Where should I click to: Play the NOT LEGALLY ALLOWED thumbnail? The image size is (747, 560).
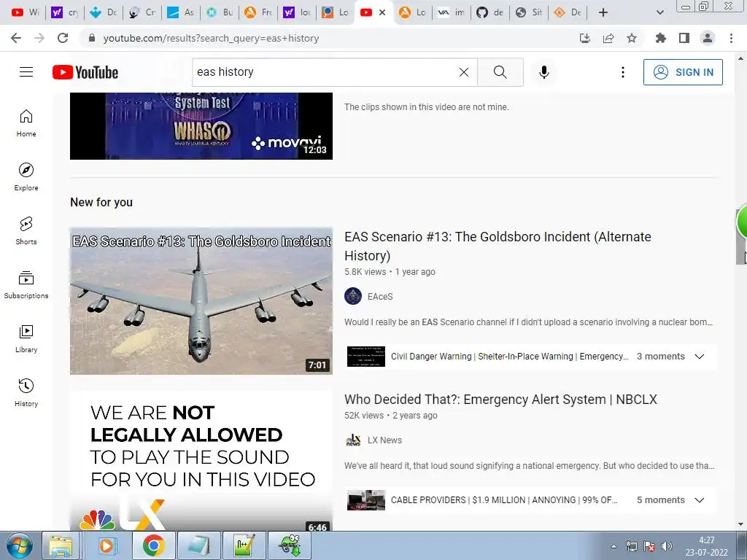tap(201, 461)
